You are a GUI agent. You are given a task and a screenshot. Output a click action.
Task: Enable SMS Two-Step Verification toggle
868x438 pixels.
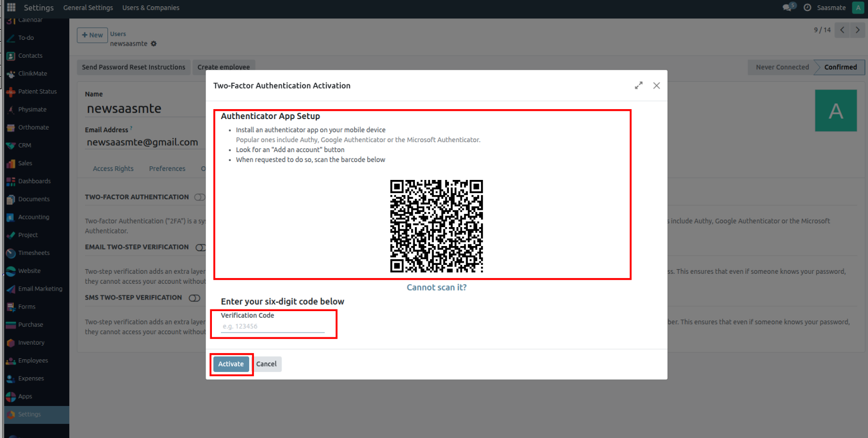point(195,298)
